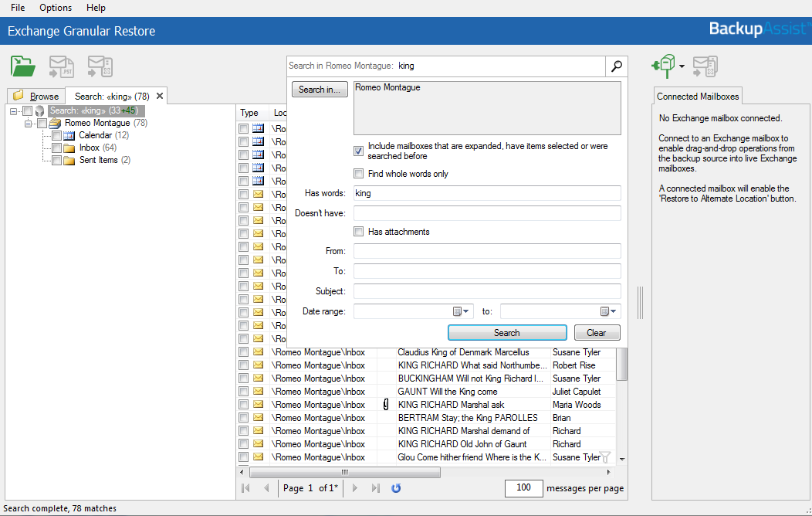This screenshot has width=812, height=516.
Task: Check the Calendar folder checkbox
Action: [56, 136]
